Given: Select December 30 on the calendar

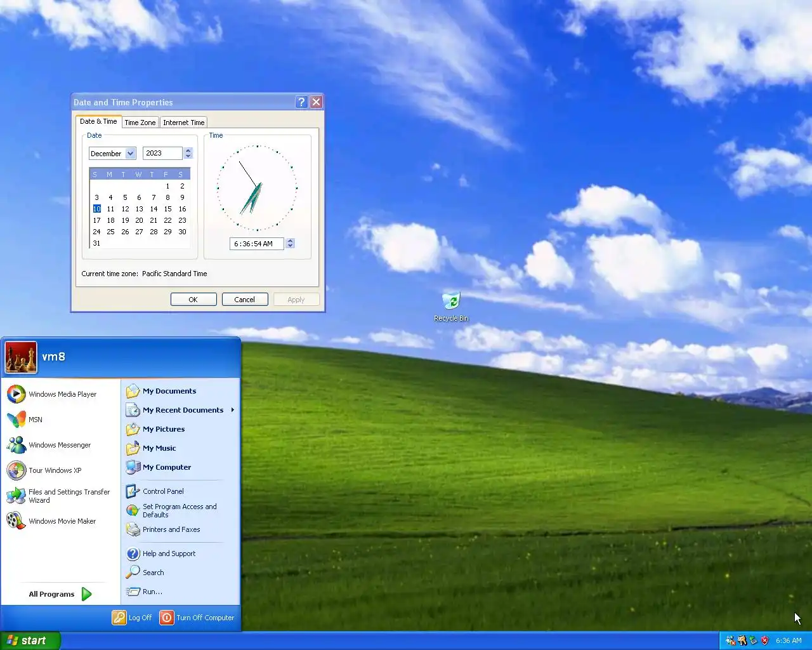Looking at the screenshot, I should point(182,232).
